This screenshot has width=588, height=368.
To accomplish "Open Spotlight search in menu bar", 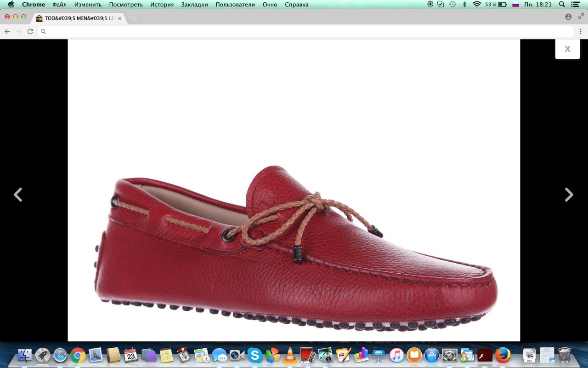I will tap(562, 5).
